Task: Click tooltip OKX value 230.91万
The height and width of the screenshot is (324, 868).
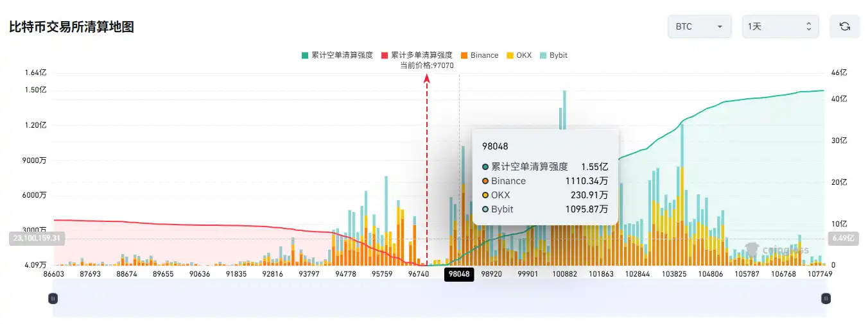Action: tap(589, 195)
